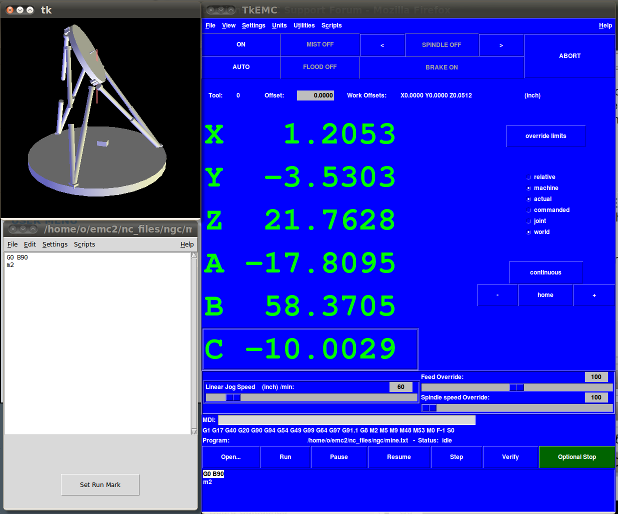Click the MDI command input field

(347, 420)
